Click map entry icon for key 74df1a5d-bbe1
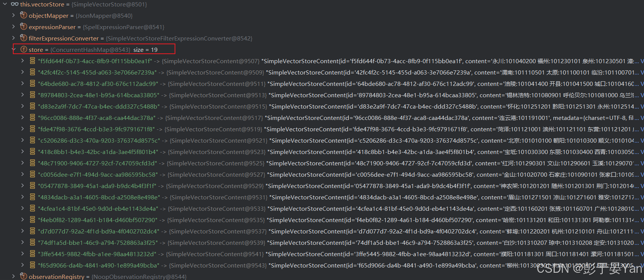Image resolution: width=644 pixels, height=280 pixels. point(33,243)
